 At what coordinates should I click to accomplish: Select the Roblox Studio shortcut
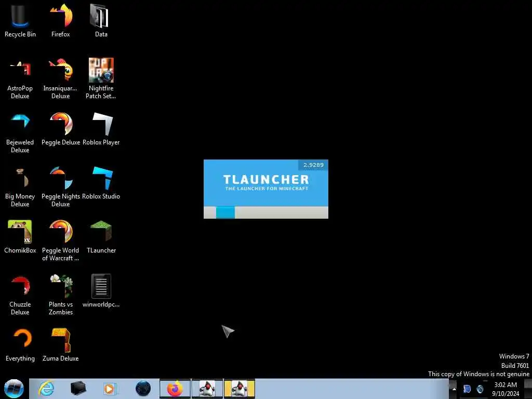point(101,183)
